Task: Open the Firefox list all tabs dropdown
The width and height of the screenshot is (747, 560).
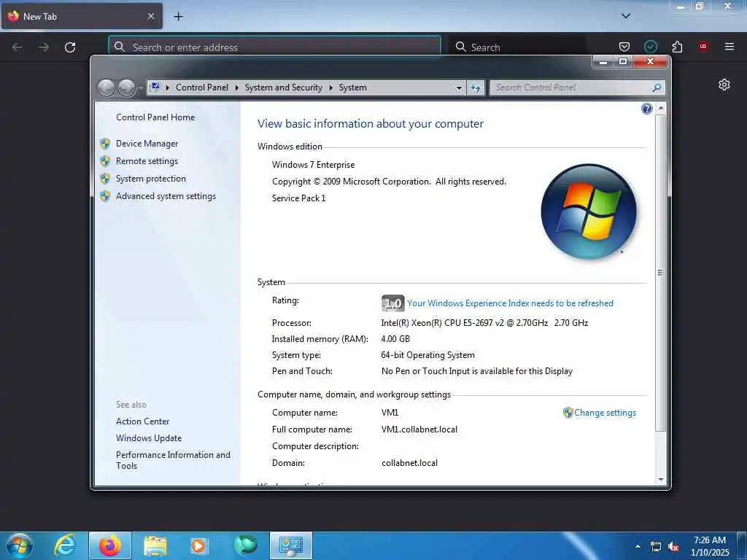Action: [x=626, y=16]
